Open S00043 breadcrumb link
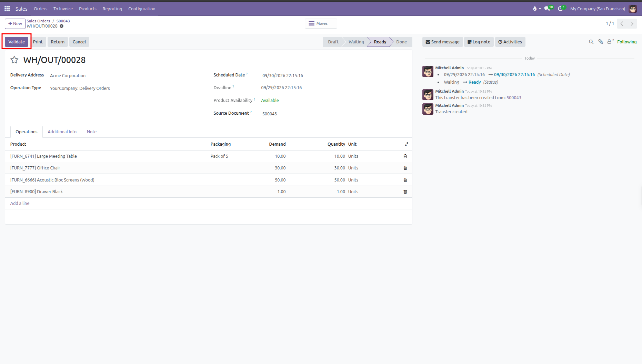The image size is (642, 364). [63, 21]
